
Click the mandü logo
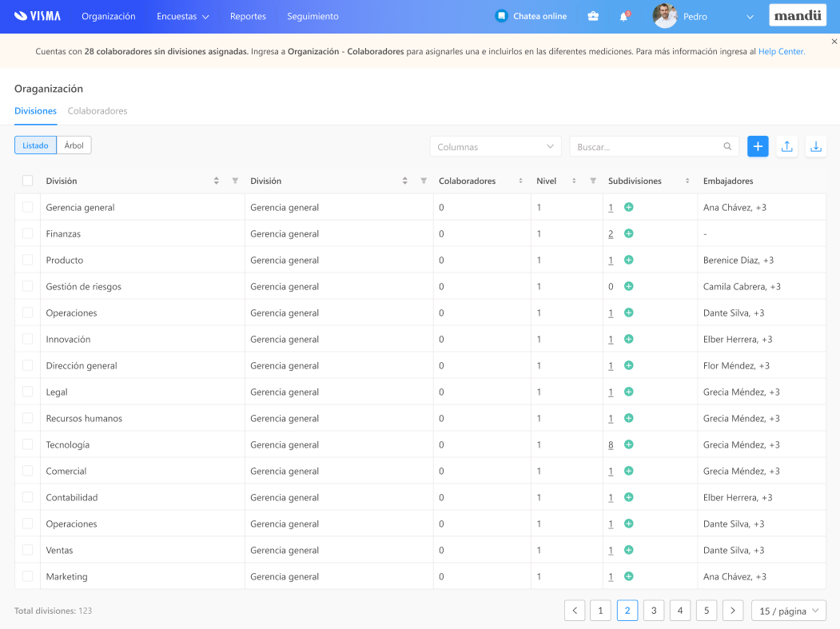(798, 15)
